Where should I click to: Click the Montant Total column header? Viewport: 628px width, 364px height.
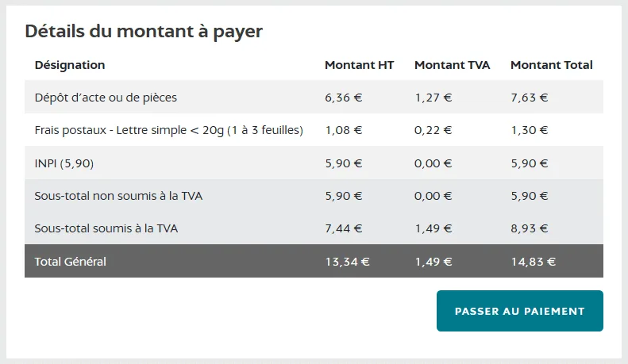click(551, 65)
